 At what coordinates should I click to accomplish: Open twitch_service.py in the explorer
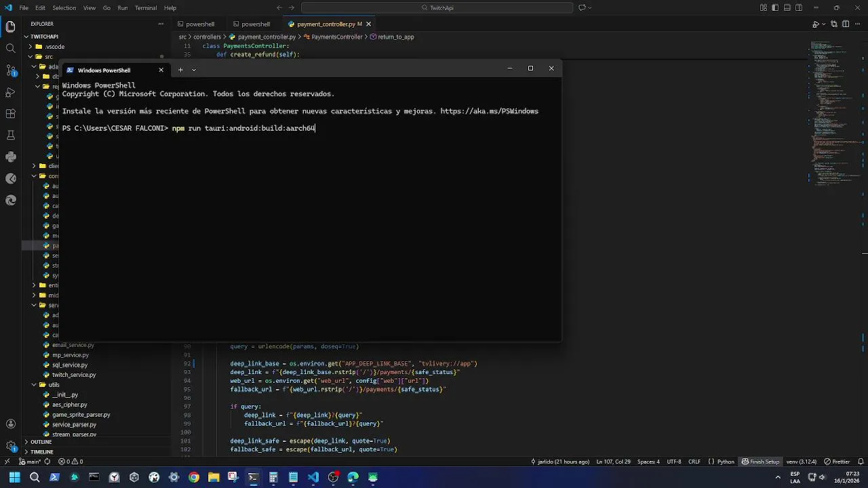pyautogui.click(x=74, y=375)
